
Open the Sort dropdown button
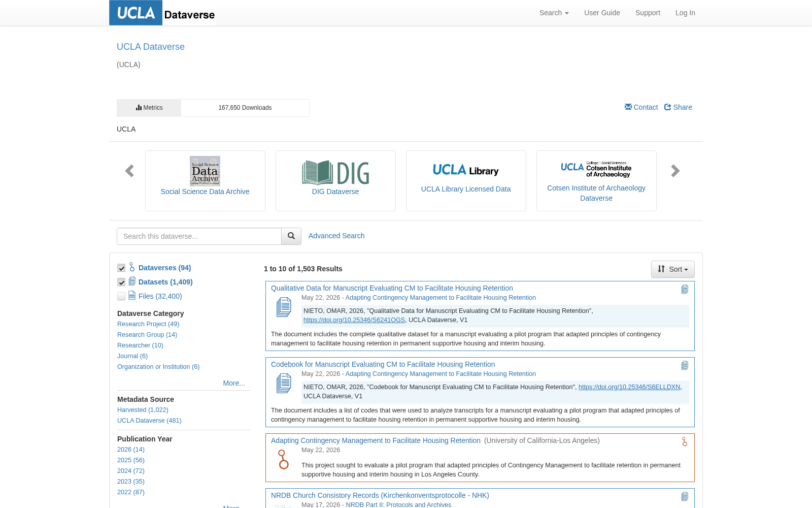673,269
